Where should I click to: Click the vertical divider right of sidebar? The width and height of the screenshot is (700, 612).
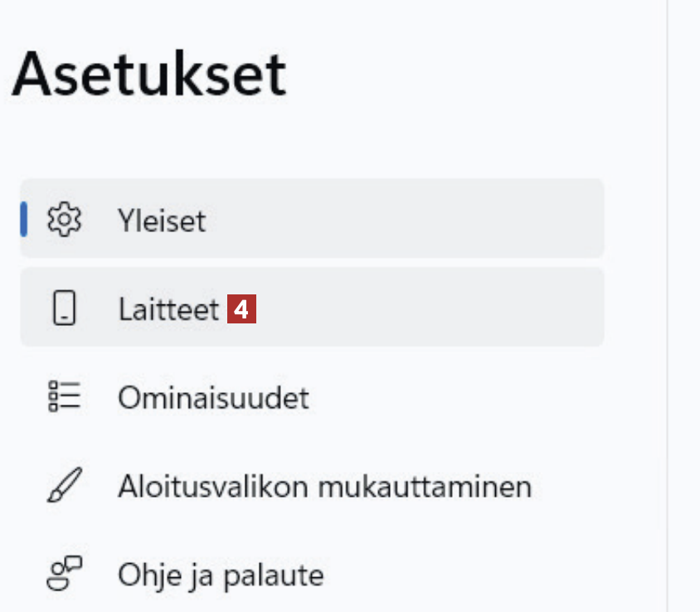(667, 332)
